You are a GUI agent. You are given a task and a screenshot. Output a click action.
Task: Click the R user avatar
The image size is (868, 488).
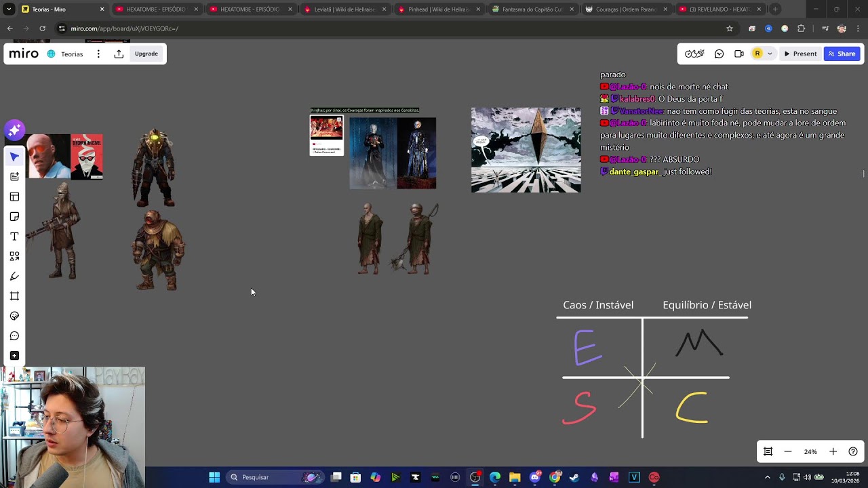[x=757, y=54]
